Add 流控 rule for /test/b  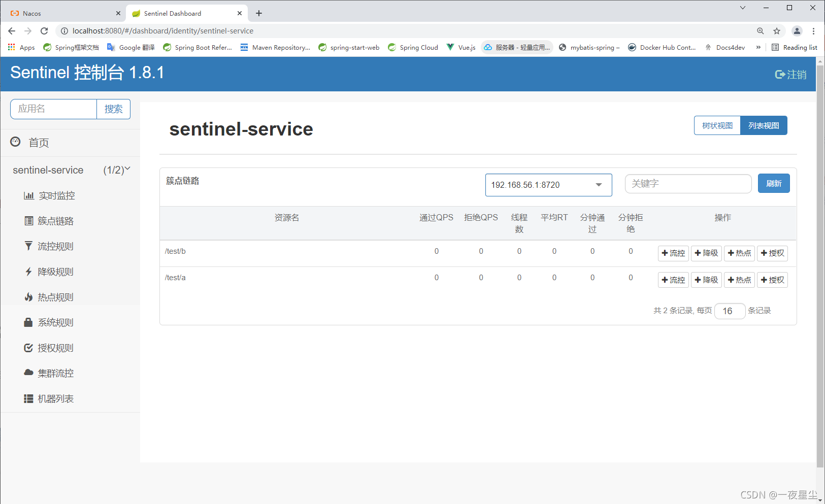coord(673,253)
